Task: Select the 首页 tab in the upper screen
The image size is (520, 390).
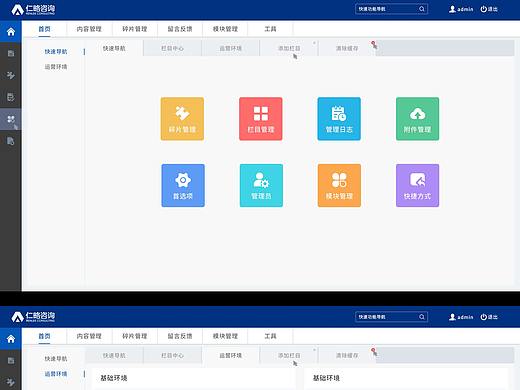Action: (x=44, y=29)
